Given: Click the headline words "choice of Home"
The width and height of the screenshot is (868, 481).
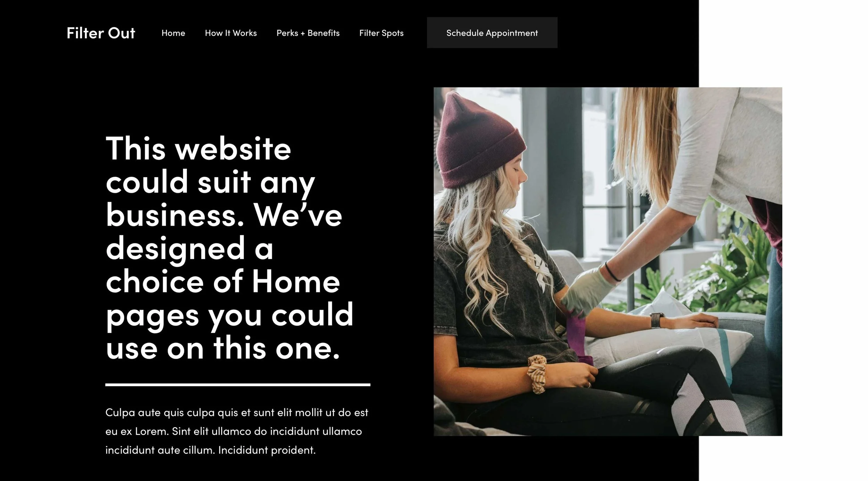Looking at the screenshot, I should [x=223, y=282].
